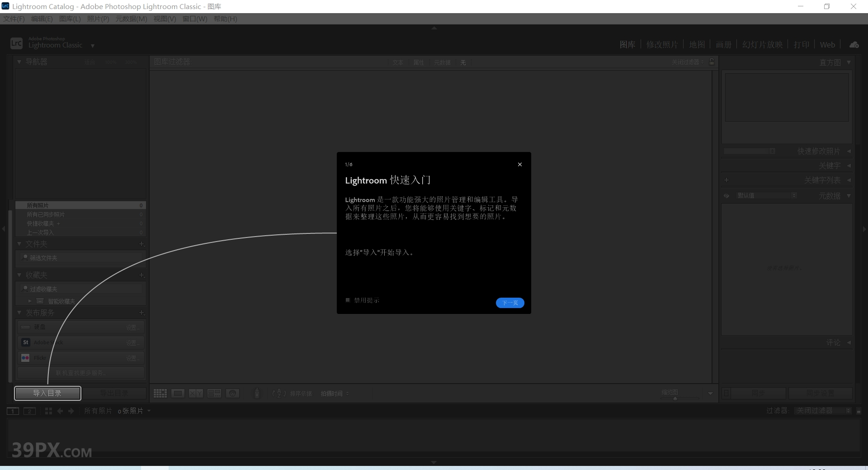Click the cloud sync status icon

coord(854,44)
